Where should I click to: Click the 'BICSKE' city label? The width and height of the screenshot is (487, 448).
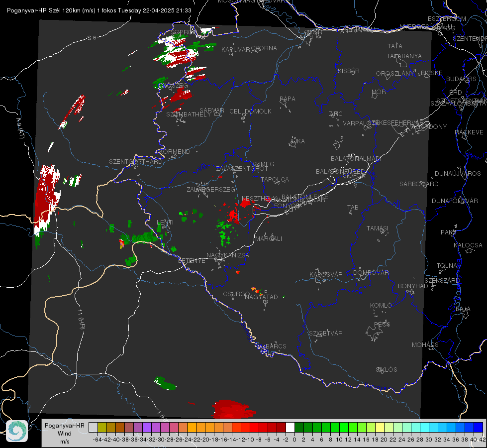click(432, 73)
